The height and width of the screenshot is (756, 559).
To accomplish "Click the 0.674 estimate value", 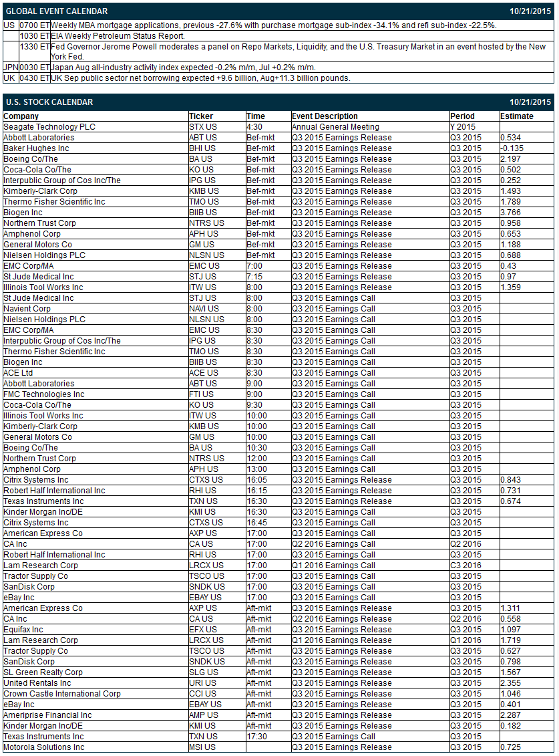I will (x=510, y=501).
